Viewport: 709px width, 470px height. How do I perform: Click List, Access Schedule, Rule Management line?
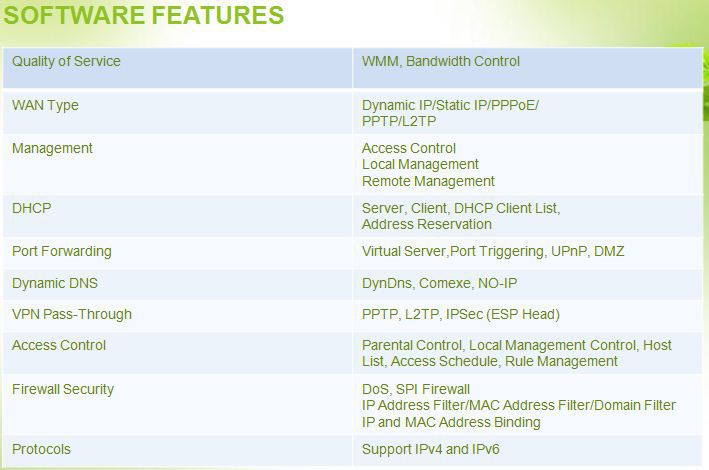(x=490, y=361)
